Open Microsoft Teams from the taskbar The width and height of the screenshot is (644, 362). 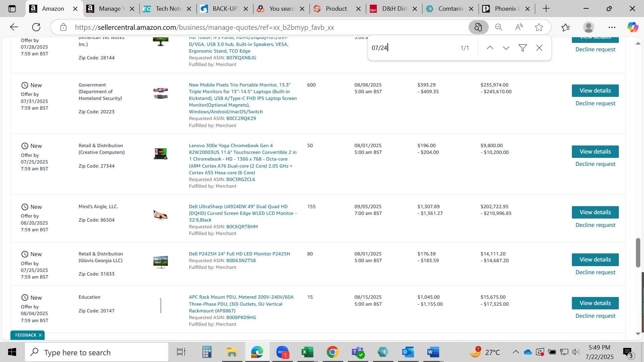[x=358, y=352]
